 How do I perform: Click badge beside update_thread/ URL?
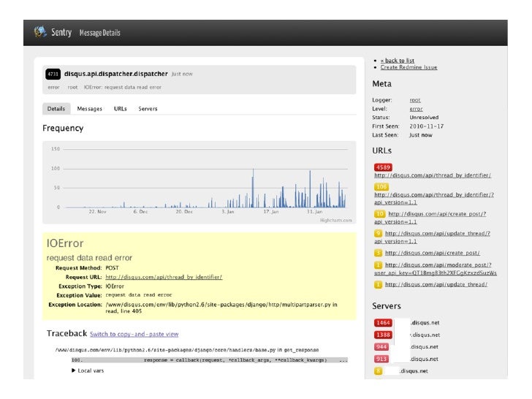point(379,285)
